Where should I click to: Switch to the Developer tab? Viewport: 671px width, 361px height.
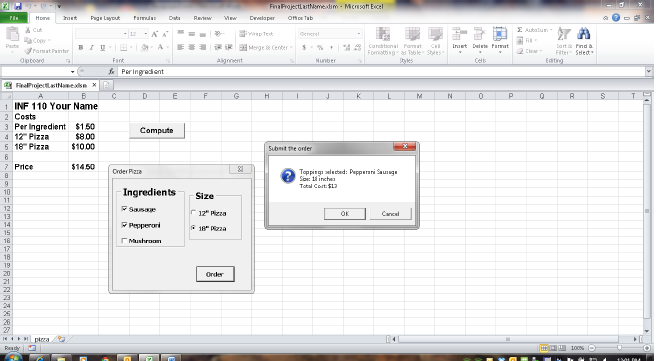tap(262, 18)
